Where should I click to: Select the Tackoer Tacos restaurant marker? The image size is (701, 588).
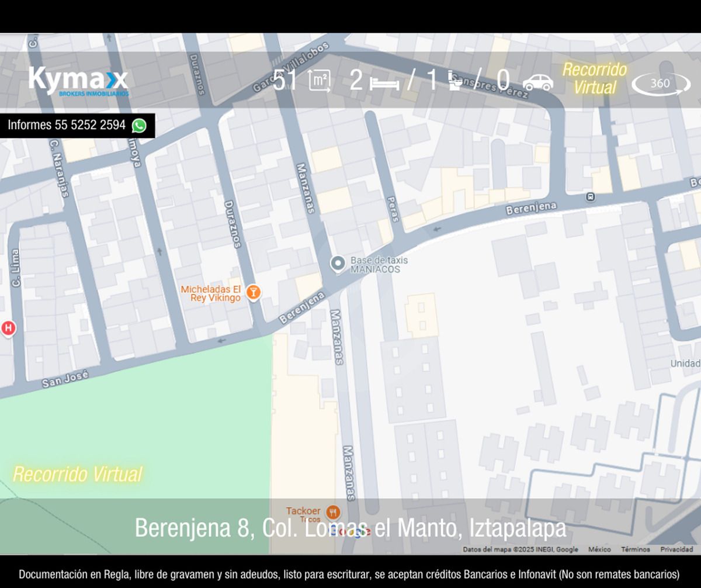333,513
